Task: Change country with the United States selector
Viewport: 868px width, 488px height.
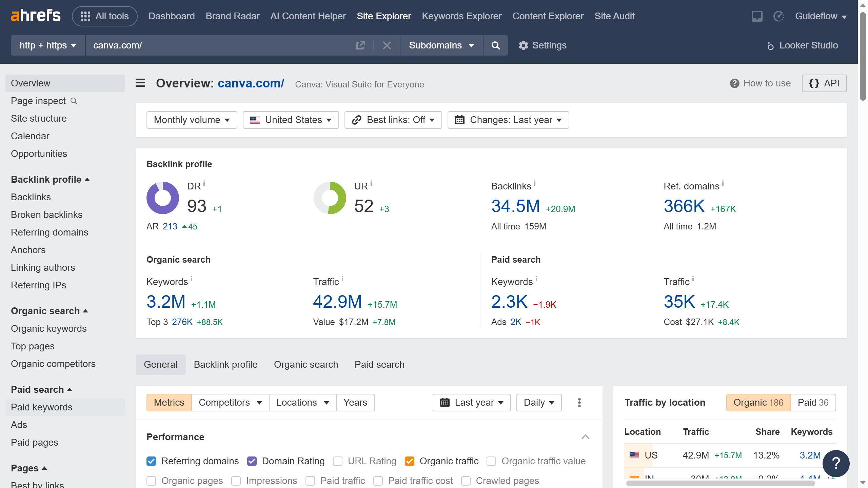Action: (x=290, y=120)
